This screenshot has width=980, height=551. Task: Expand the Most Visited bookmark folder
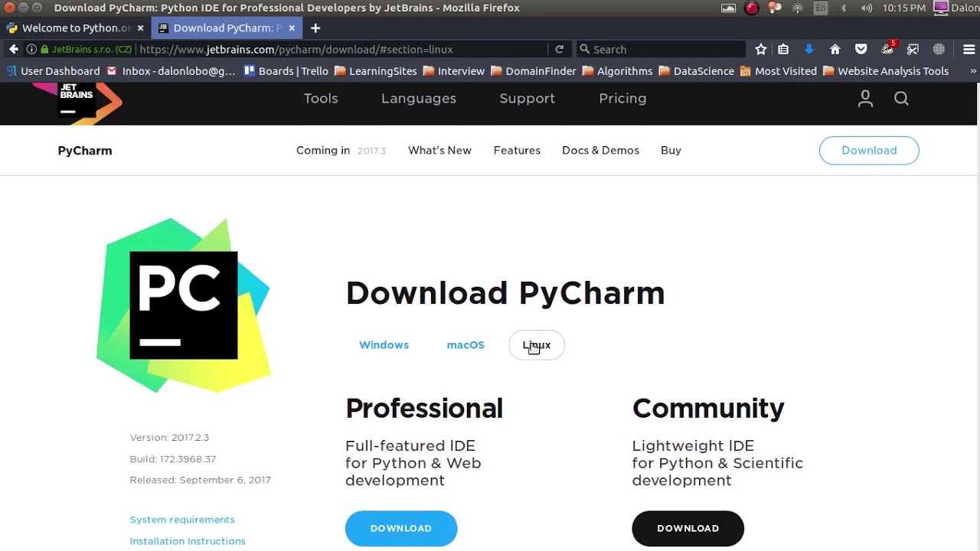(x=778, y=71)
